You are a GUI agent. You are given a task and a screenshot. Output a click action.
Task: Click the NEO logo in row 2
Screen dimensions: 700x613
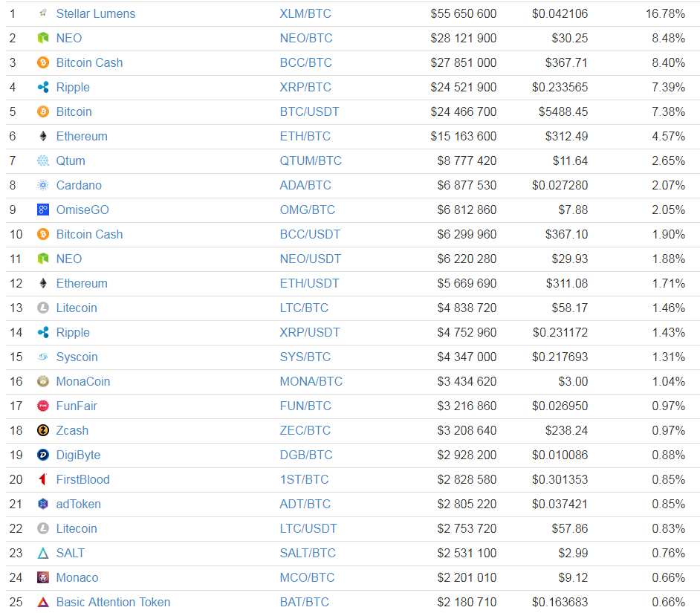point(43,38)
